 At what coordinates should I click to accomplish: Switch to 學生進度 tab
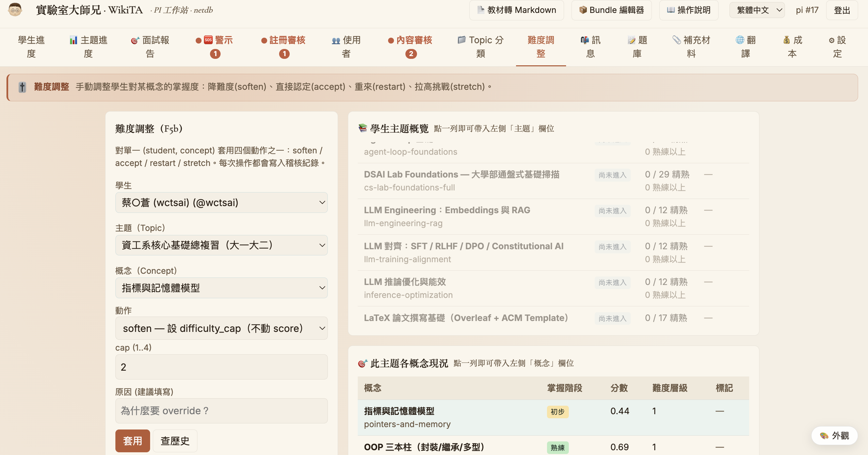click(x=31, y=47)
